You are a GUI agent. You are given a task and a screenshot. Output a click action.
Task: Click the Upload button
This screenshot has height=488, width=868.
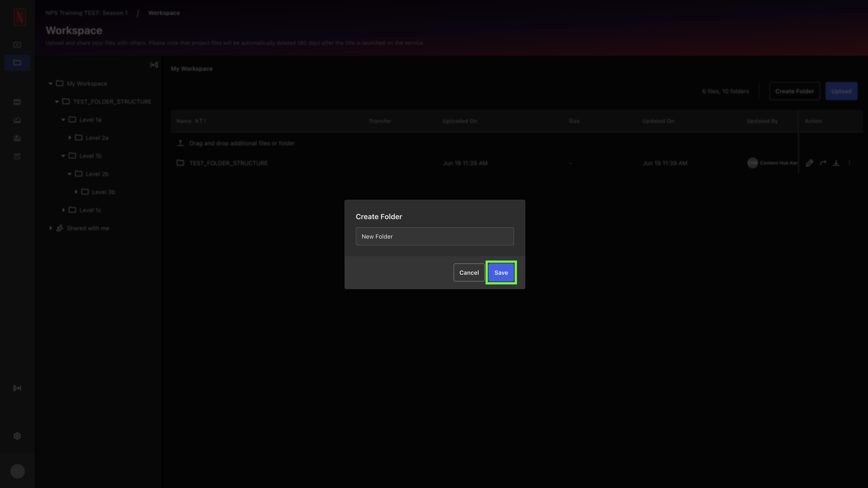[x=841, y=91]
